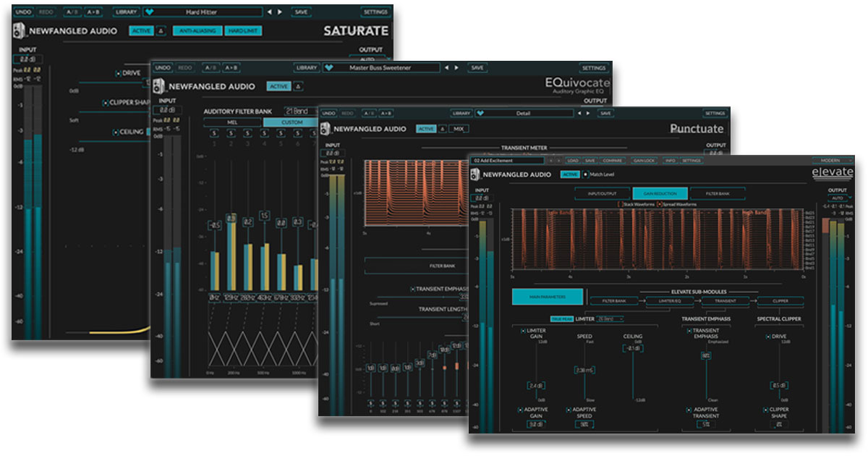868x456 pixels.
Task: Open the MODERN style dropdown on Elevate
Action: click(833, 159)
